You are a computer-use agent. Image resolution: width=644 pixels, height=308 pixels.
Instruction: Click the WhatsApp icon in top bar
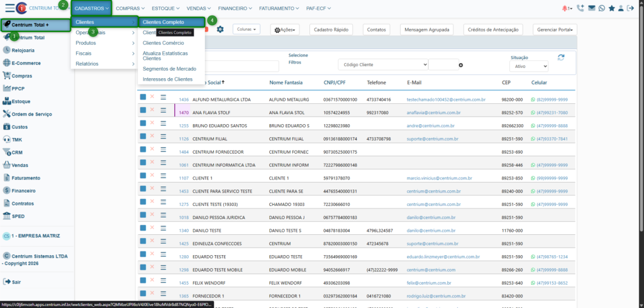601,8
